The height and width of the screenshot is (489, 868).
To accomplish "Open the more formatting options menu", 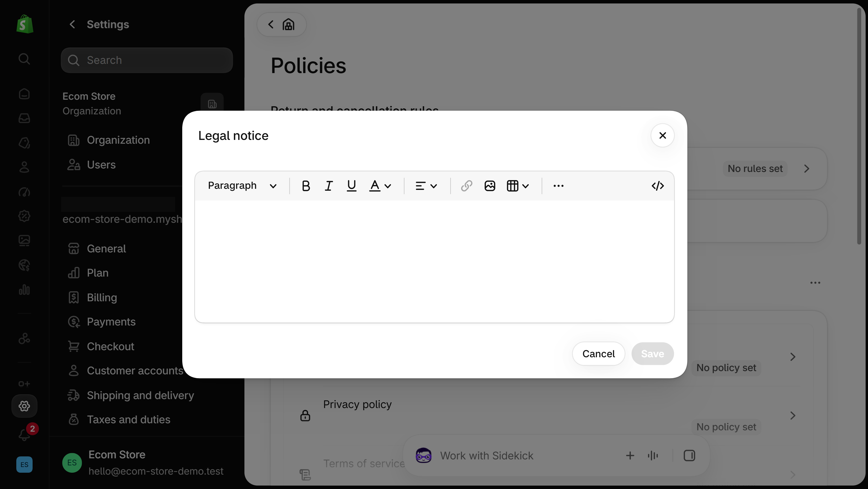I will tap(558, 186).
